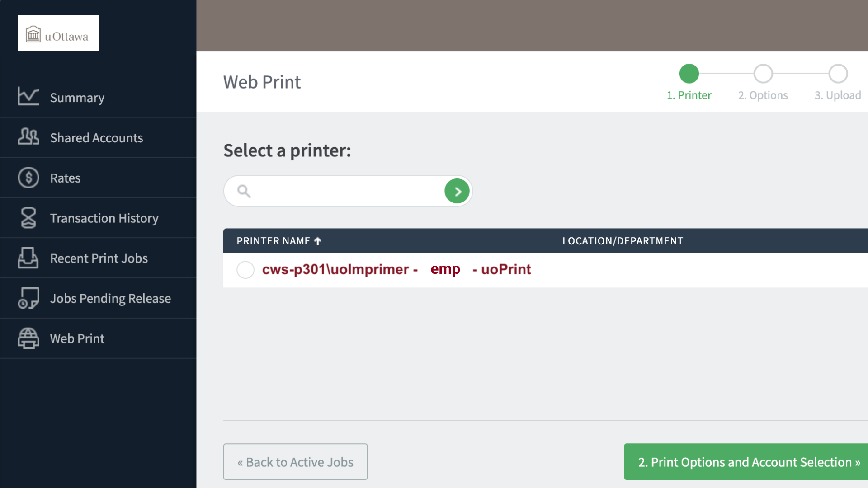Click the Summary chart icon
The image size is (868, 488).
[x=28, y=96]
